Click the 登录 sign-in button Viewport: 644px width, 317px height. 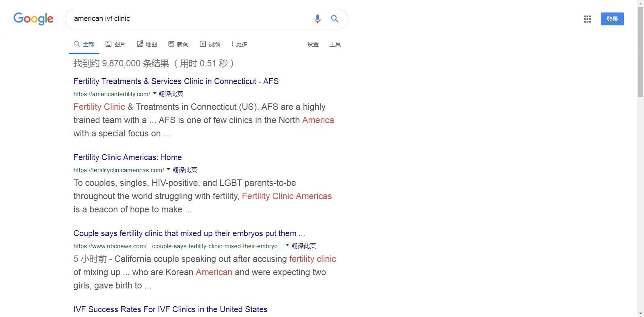[612, 19]
